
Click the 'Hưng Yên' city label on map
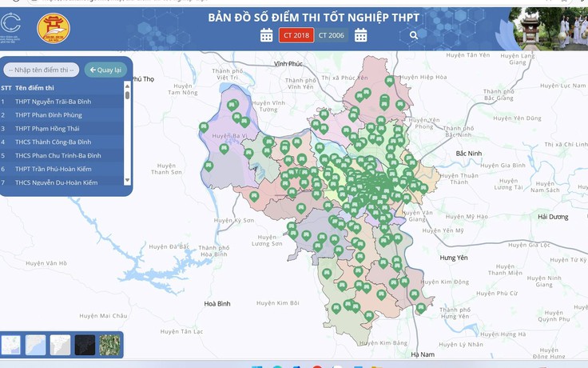[454, 258]
